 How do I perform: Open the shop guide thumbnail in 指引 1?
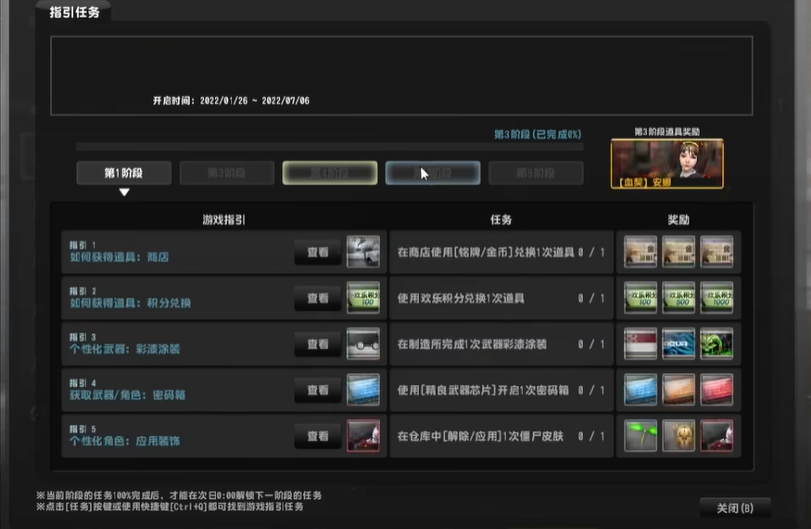(363, 252)
